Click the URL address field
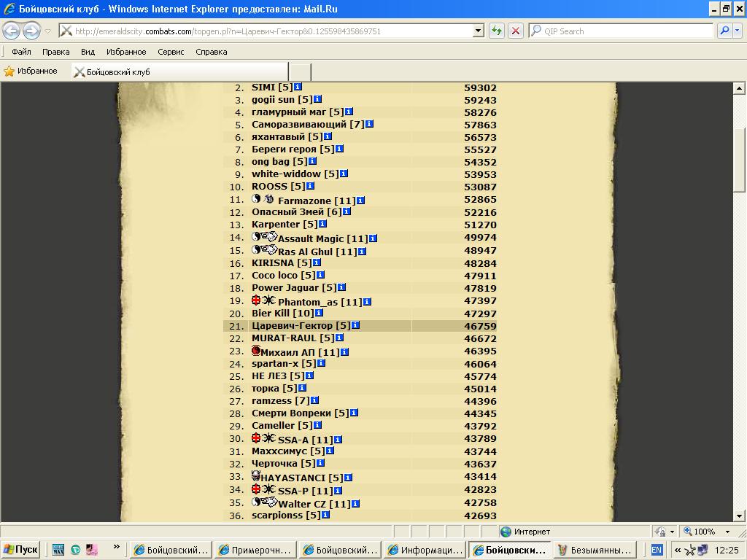Viewport: 747px width, 560px height. click(x=271, y=31)
